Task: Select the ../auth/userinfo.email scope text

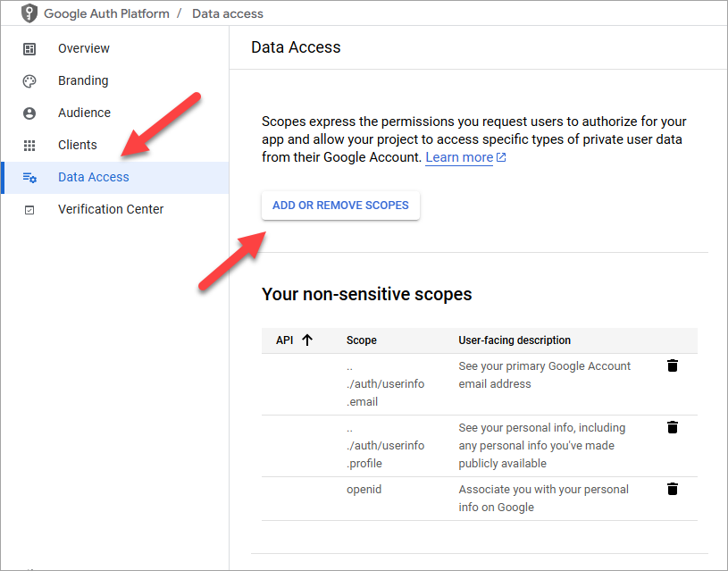Action: pyautogui.click(x=385, y=383)
